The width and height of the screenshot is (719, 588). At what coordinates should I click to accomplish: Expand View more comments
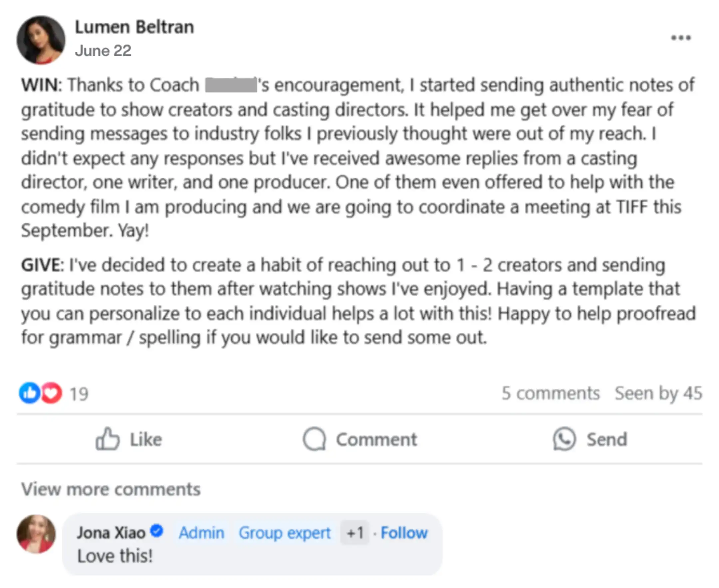[111, 489]
